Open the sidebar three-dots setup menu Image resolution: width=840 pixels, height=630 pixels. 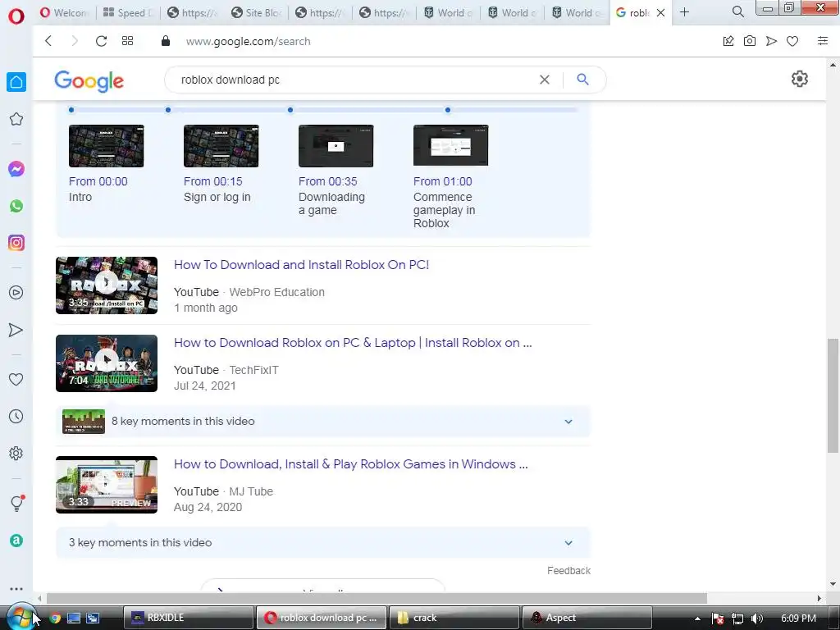(x=16, y=589)
